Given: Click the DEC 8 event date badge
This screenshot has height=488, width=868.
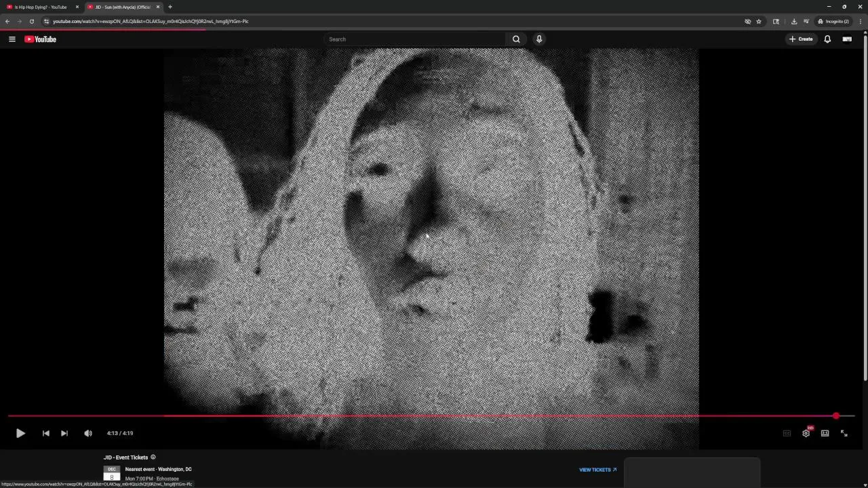Looking at the screenshot, I should [112, 473].
